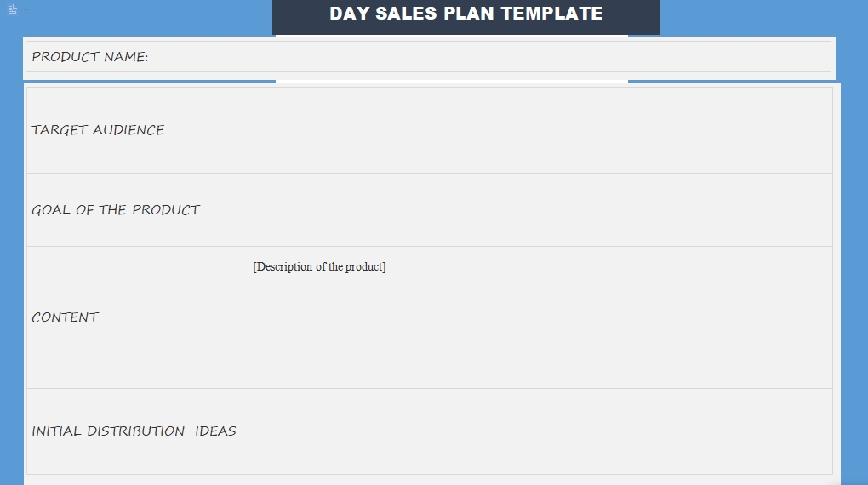Viewport: 868px width, 485px height.
Task: Click the empty cell beside Initial Distribution Ideas
Action: click(540, 431)
